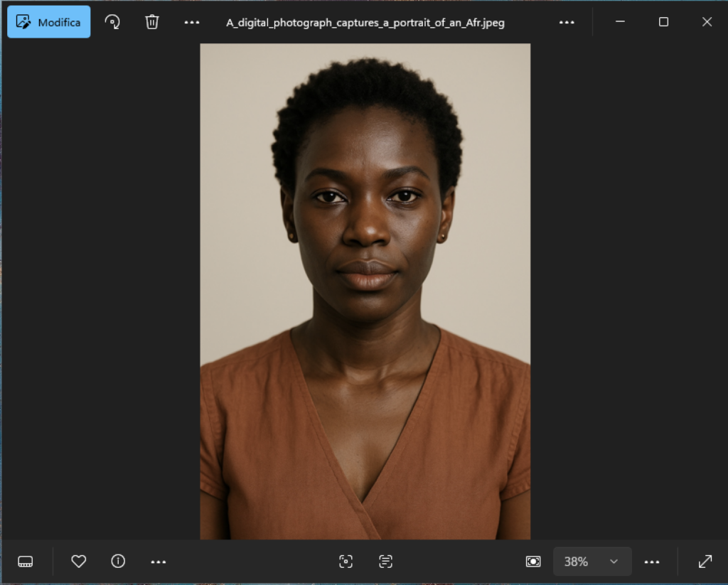Open more options next to trash icon

click(x=192, y=22)
